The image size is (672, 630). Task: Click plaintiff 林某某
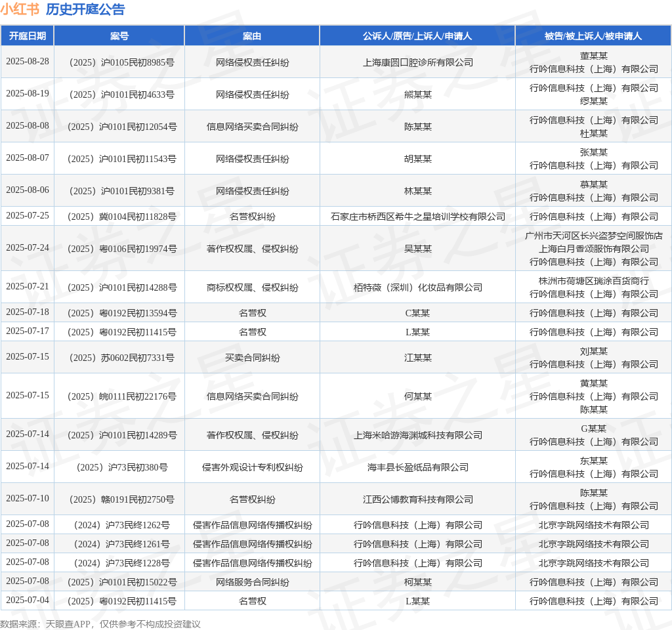[418, 191]
